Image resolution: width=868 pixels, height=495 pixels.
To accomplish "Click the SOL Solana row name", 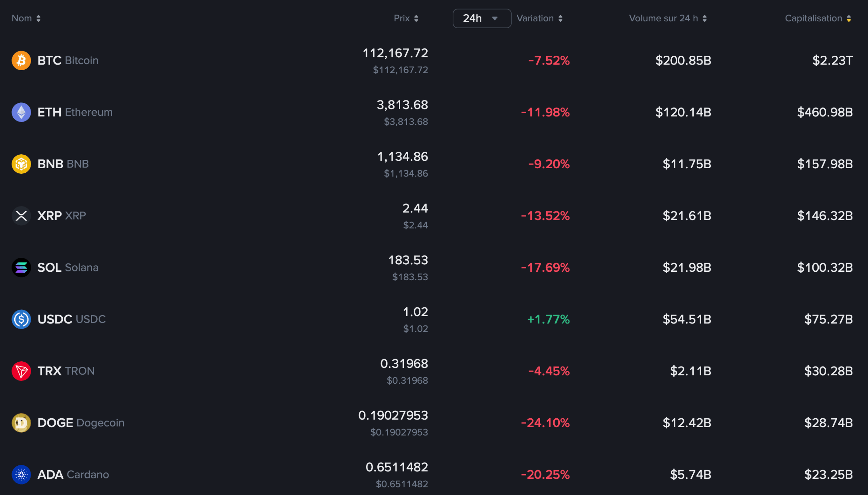I will coord(68,268).
